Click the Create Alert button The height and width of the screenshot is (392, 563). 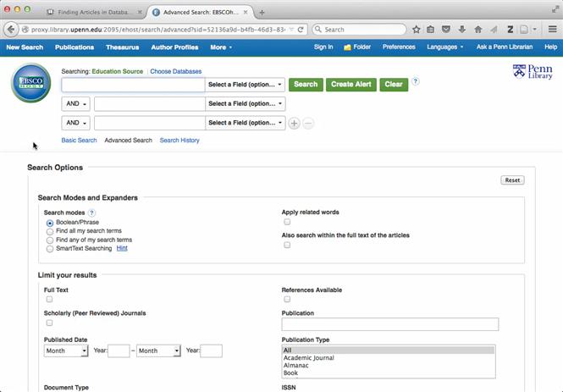[351, 85]
